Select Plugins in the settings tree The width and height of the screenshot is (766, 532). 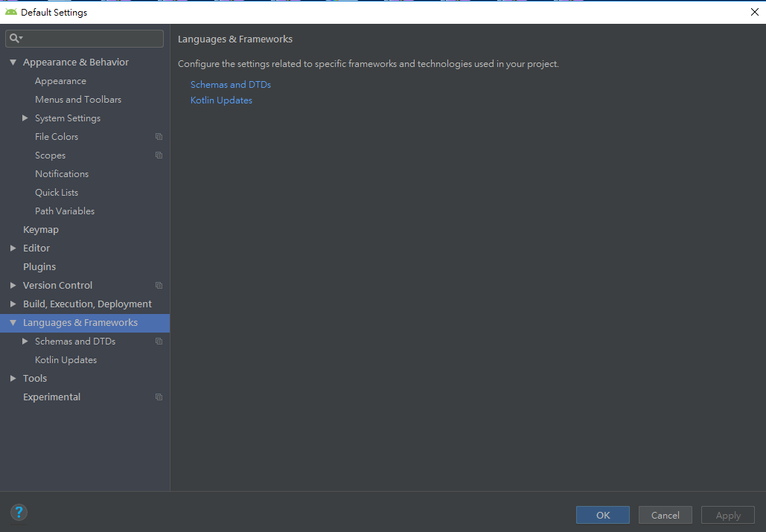pyautogui.click(x=39, y=266)
